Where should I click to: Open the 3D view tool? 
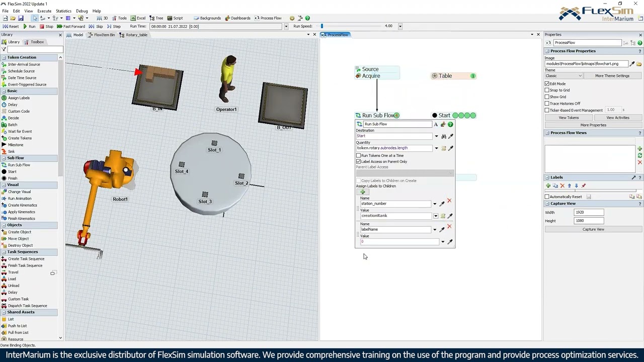click(x=103, y=18)
